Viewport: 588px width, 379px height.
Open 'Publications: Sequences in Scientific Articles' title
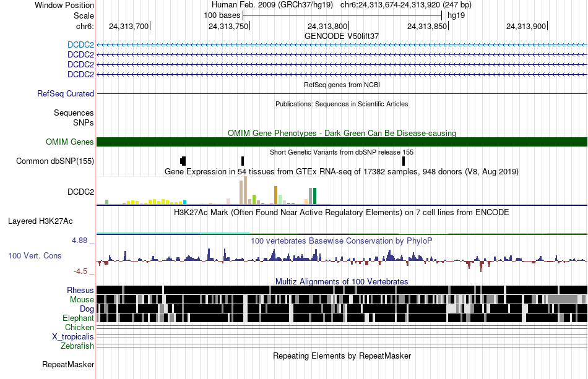342,104
